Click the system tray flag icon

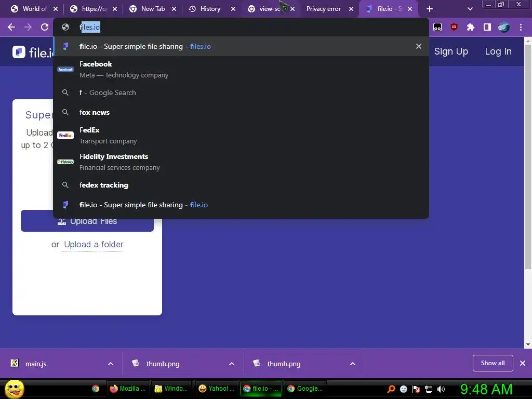(416, 389)
